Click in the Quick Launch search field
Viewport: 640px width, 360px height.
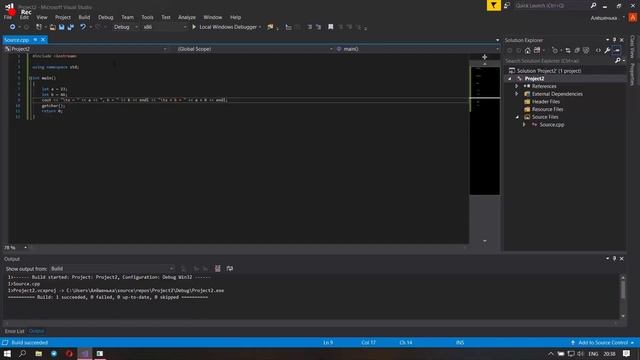[551, 5]
